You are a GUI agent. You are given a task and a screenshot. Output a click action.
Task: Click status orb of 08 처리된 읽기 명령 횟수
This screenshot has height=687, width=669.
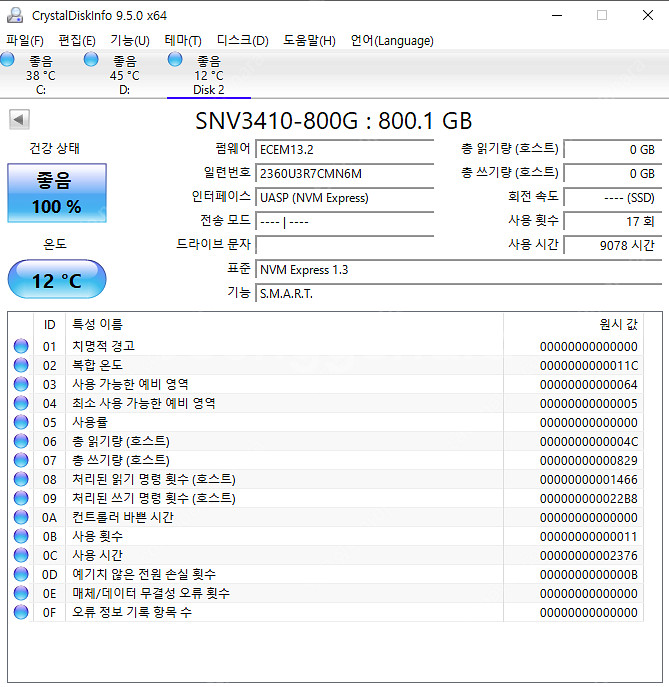click(21, 479)
